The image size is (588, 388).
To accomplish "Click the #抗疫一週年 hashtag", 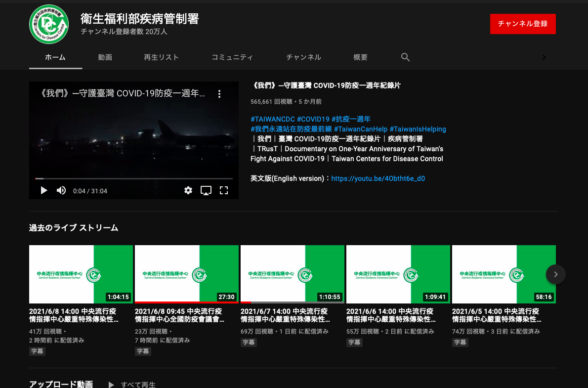I will pyautogui.click(x=351, y=119).
